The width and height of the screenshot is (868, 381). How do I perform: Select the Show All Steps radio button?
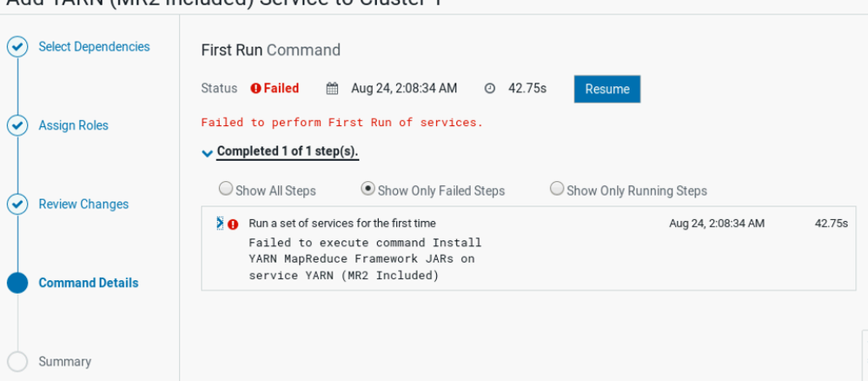point(225,189)
